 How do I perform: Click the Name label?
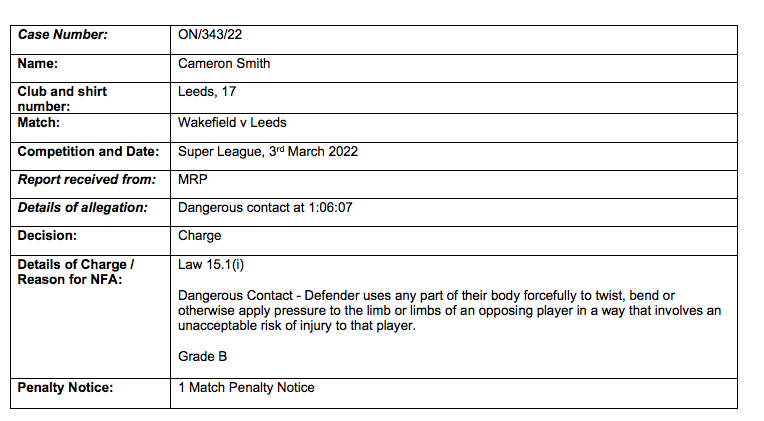38,64
